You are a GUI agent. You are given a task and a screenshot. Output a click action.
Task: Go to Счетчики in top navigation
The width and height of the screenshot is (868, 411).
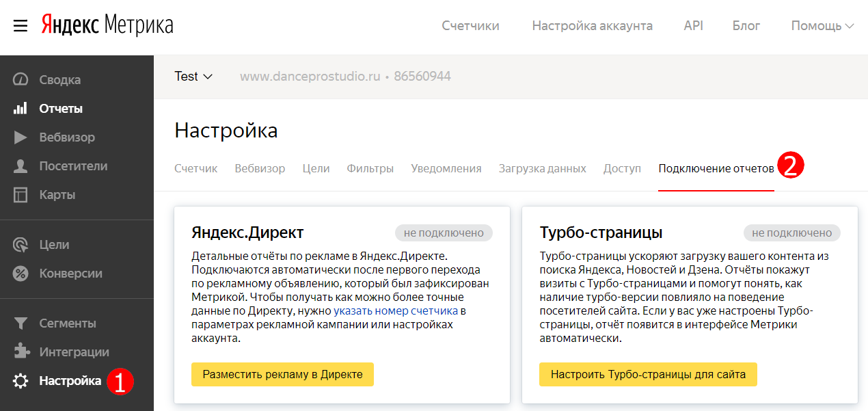(470, 26)
